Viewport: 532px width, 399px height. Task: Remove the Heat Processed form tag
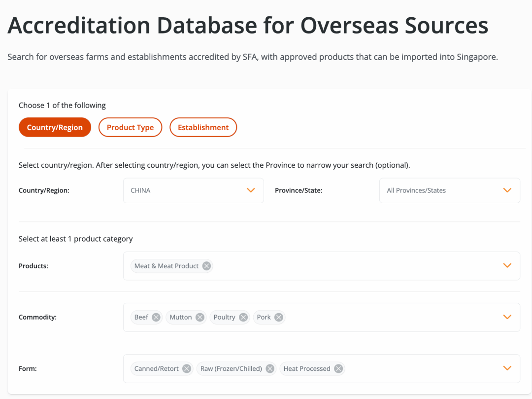(x=338, y=368)
